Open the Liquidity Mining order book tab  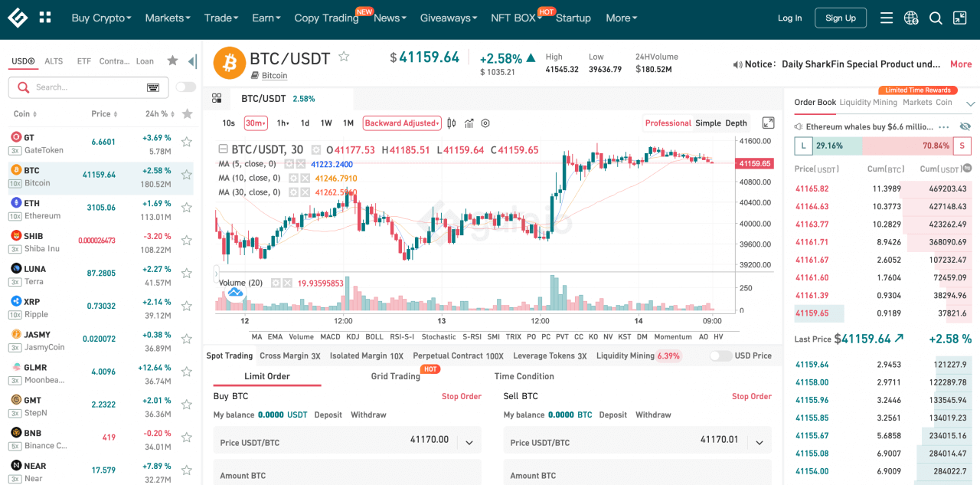(867, 102)
